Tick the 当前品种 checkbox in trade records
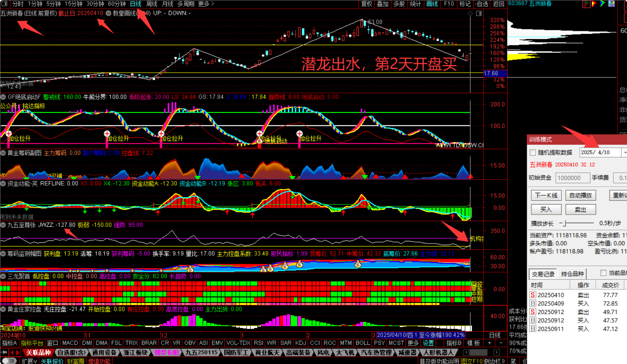 click(603, 273)
